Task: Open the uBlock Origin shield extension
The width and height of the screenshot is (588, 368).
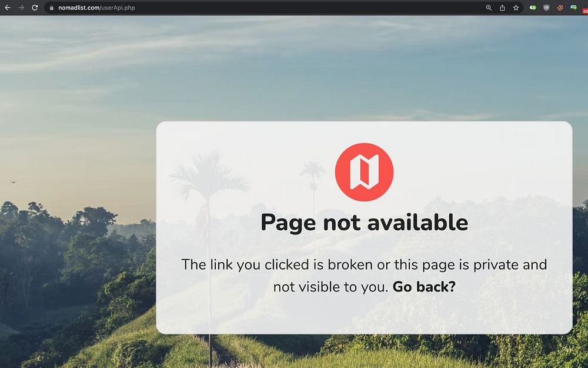Action: coord(546,8)
